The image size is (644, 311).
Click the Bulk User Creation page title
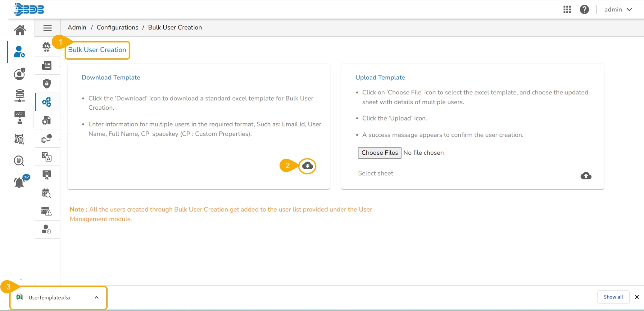pos(97,50)
